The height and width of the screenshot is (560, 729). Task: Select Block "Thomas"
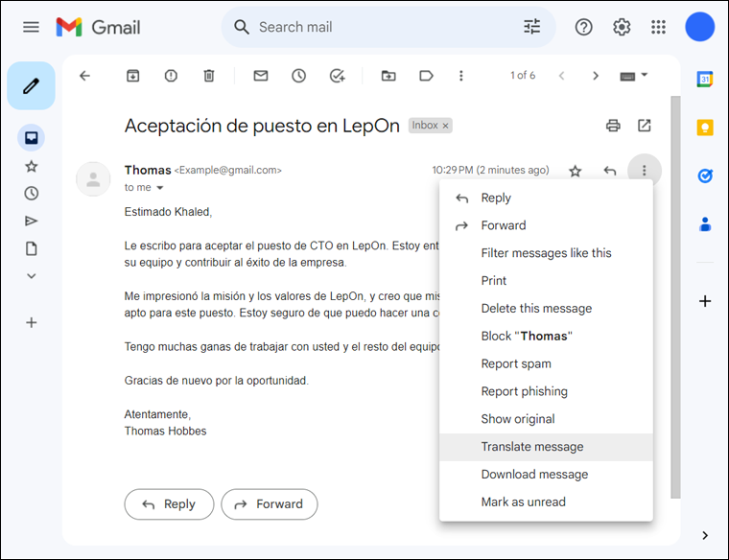click(x=546, y=336)
